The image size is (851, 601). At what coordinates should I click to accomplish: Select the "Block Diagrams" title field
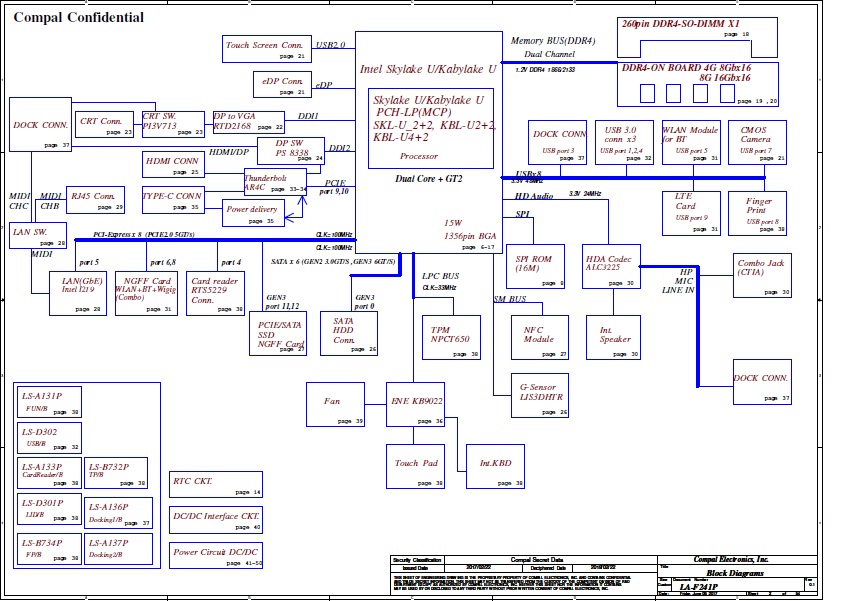(x=735, y=573)
